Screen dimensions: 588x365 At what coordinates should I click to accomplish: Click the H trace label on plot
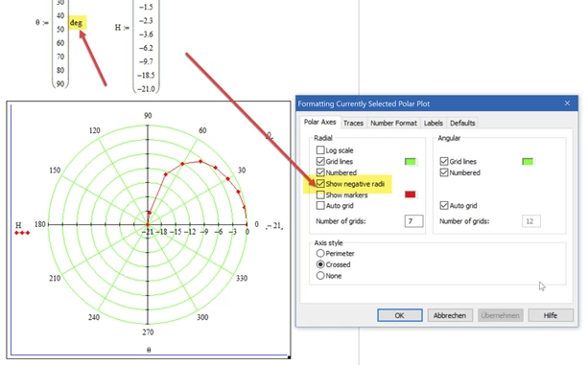(x=18, y=225)
